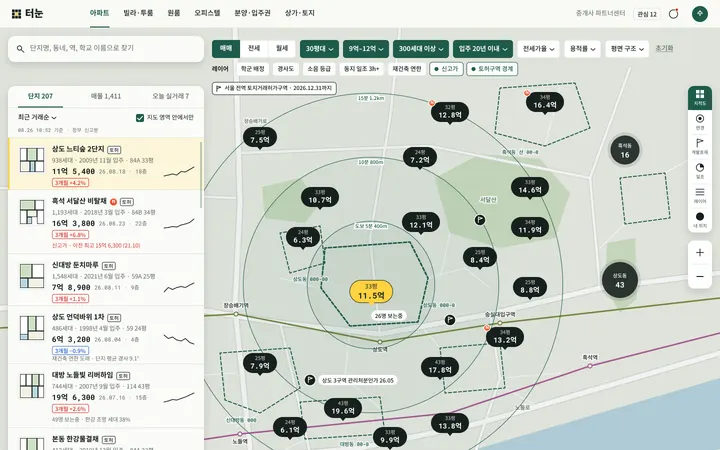Screen dimensions: 720x450
Task: Disable the 토허구역 경계 layer
Action: (492, 69)
